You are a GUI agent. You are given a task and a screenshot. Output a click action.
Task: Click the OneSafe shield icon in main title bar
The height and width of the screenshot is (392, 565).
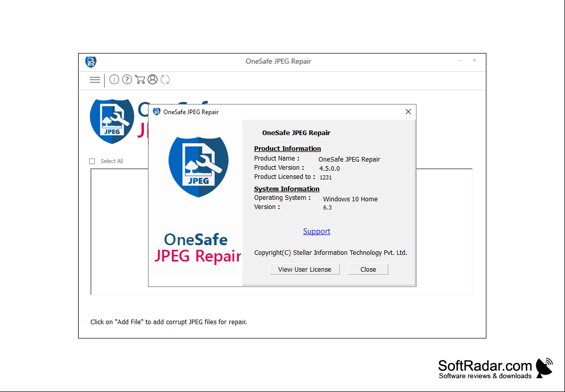tap(91, 62)
